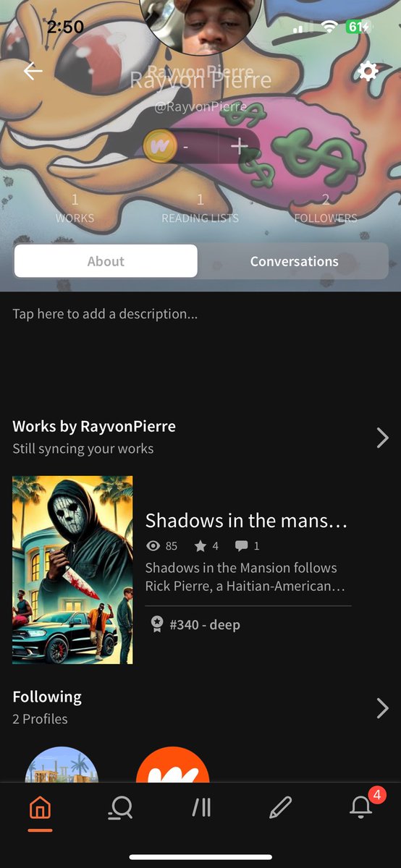Tap here to add a description field

tap(105, 314)
